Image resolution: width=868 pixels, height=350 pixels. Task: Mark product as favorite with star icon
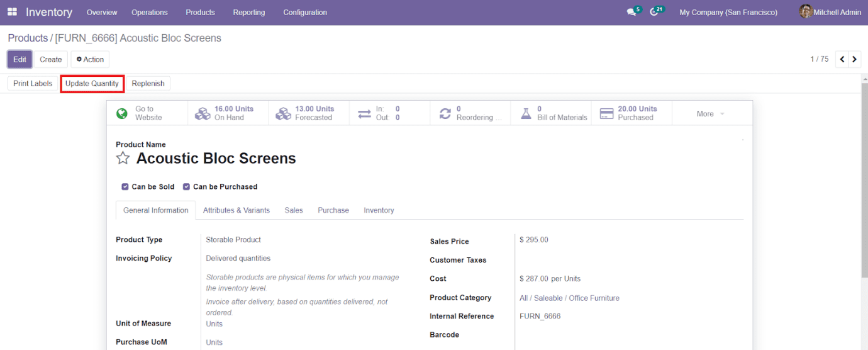pyautogui.click(x=123, y=158)
